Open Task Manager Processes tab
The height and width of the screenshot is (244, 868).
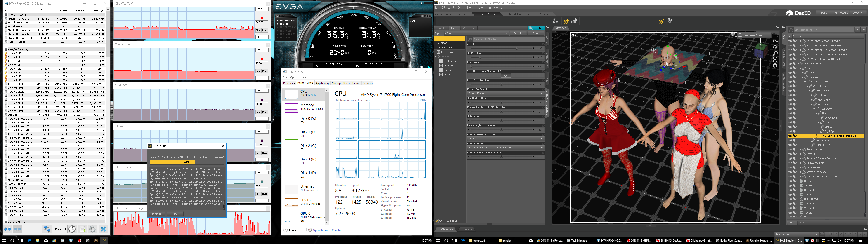289,83
